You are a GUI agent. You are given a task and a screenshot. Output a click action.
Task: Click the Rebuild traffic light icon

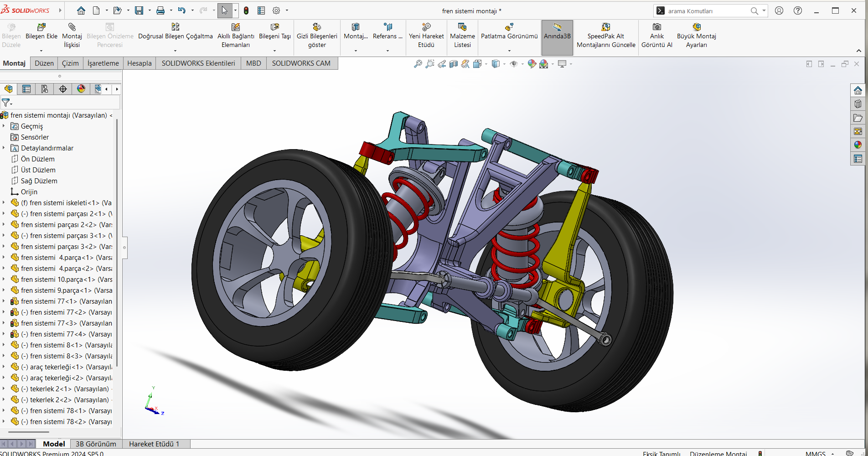pos(246,10)
